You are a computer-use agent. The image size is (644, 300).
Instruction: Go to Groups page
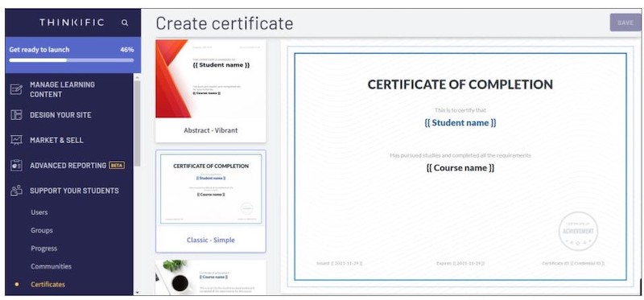(x=42, y=230)
